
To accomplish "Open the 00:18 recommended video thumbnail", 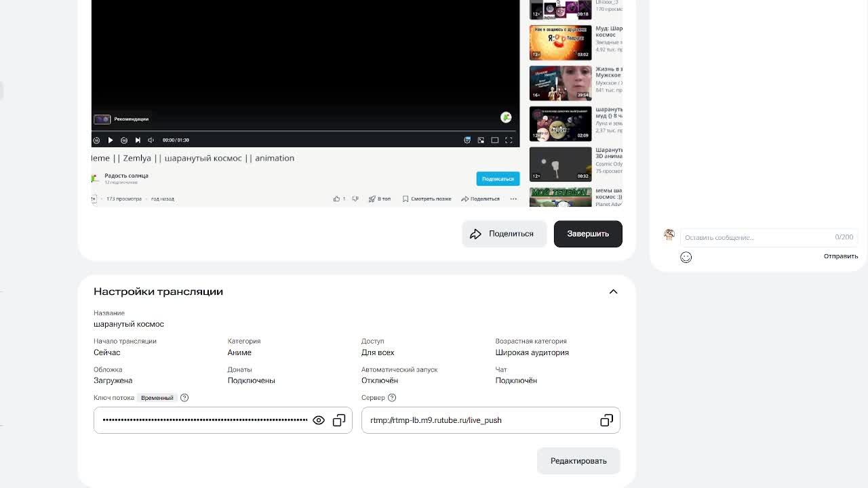I will click(560, 9).
